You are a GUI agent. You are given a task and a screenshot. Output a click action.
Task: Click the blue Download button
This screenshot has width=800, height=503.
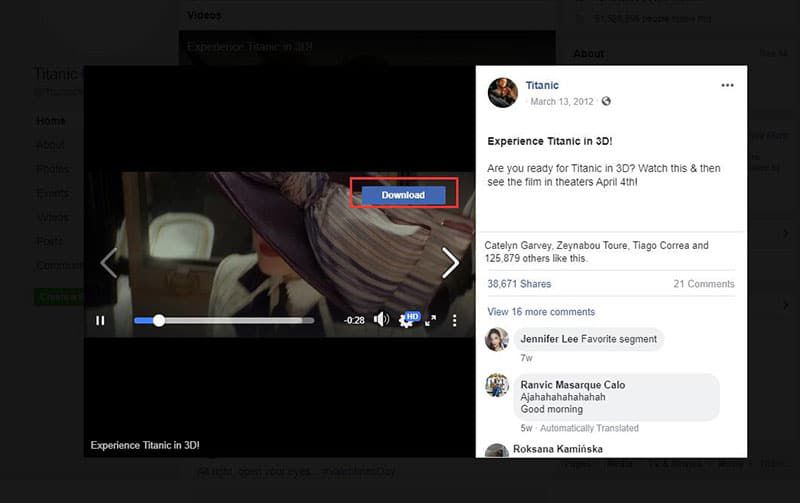[403, 195]
